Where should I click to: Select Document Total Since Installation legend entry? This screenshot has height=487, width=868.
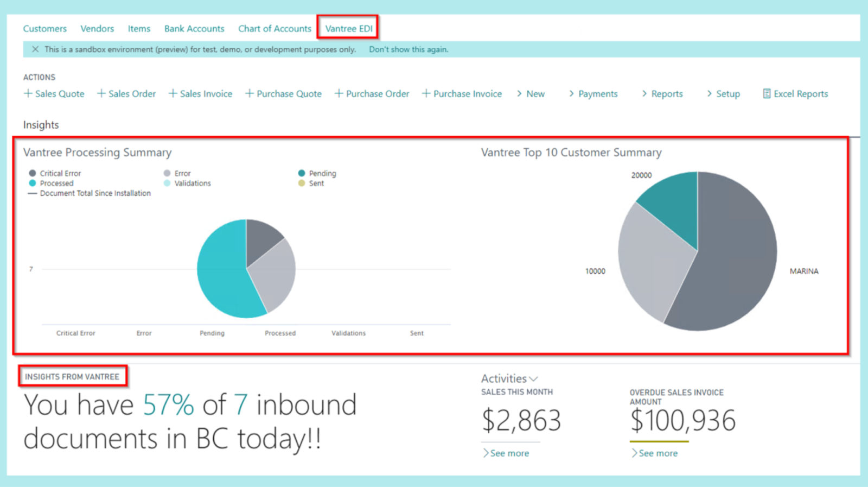pos(90,193)
